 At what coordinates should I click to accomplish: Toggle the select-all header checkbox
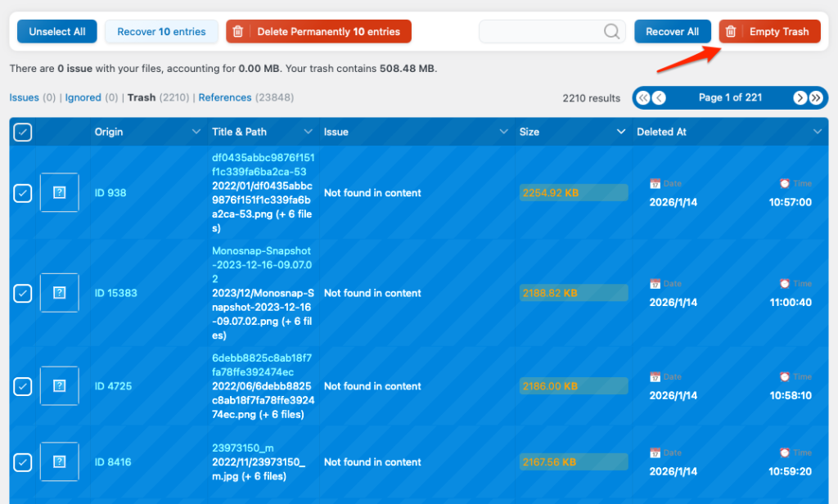click(23, 133)
